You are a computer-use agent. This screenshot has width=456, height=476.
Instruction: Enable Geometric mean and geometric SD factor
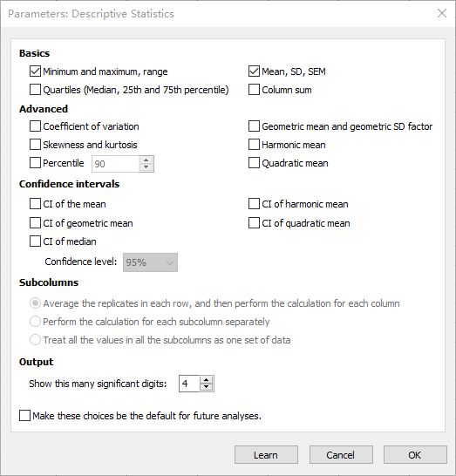pos(254,126)
